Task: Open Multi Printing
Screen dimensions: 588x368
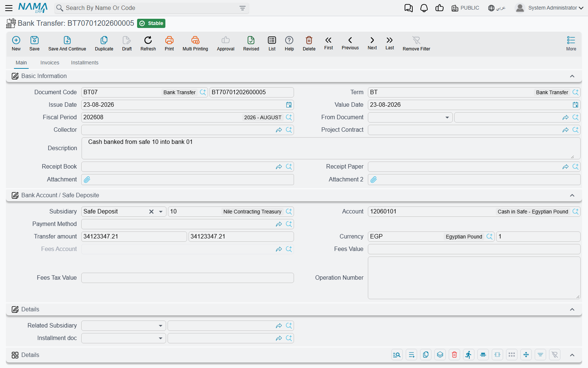Action: pyautogui.click(x=195, y=43)
